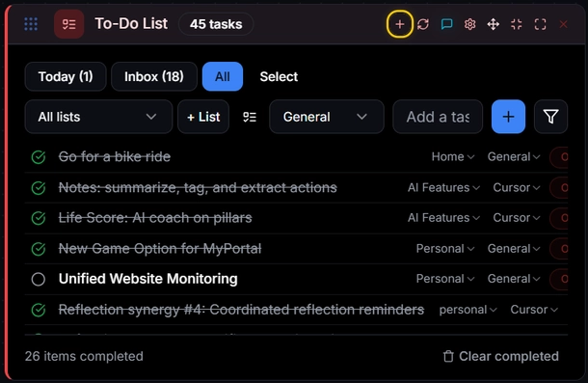Image resolution: width=588 pixels, height=383 pixels.
Task: Expand General dropdown on bike ride row
Action: click(x=514, y=156)
